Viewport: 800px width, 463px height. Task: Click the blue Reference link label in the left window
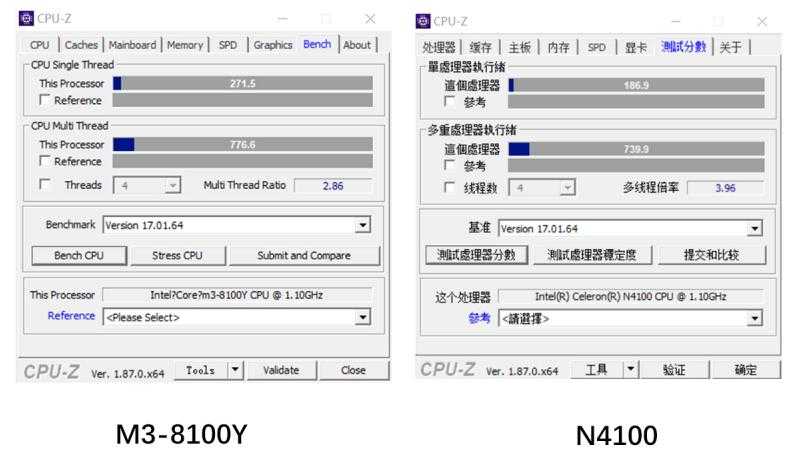tap(71, 315)
